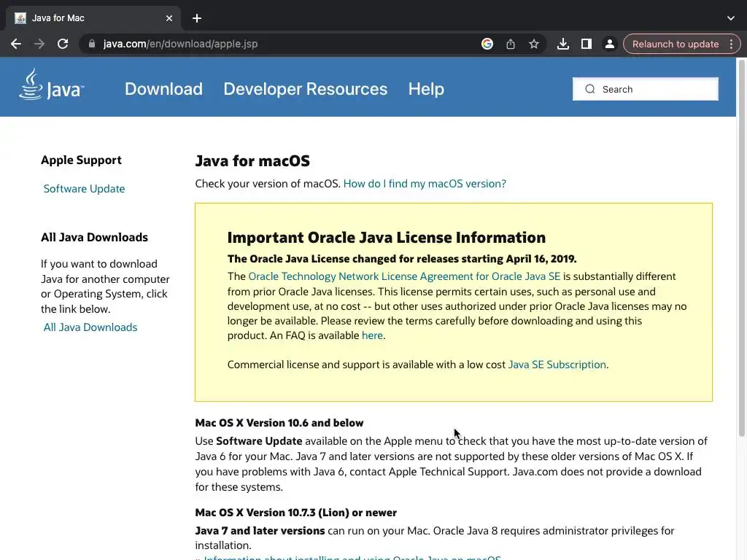Open Oracle Technology Network License Agreement link
This screenshot has height=560, width=747.
[x=404, y=276]
